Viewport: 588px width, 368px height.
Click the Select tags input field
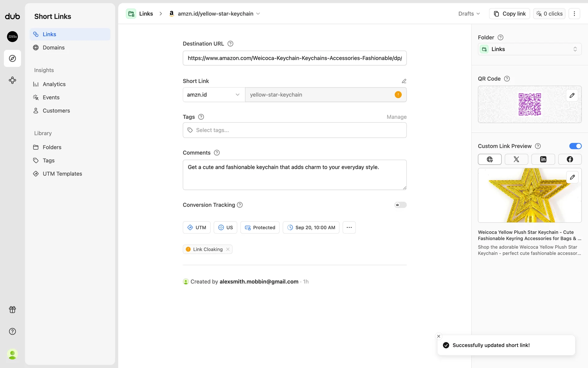coord(294,130)
